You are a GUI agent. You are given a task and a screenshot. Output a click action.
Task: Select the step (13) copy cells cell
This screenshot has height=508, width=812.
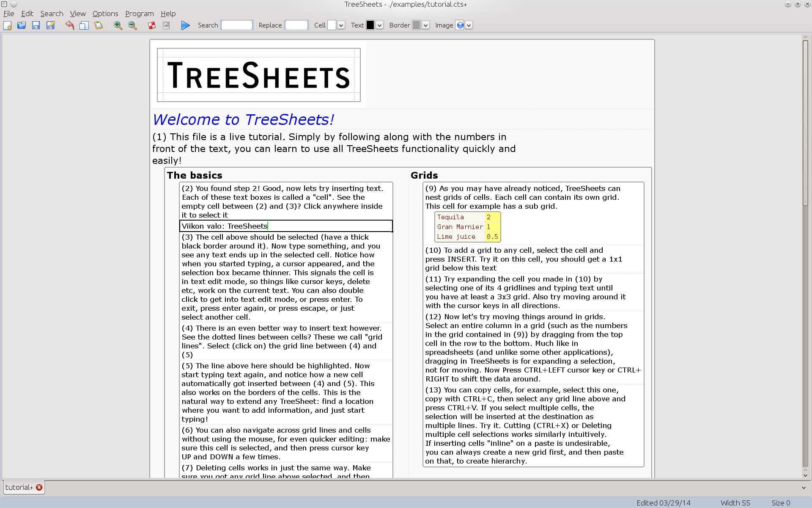[533, 425]
